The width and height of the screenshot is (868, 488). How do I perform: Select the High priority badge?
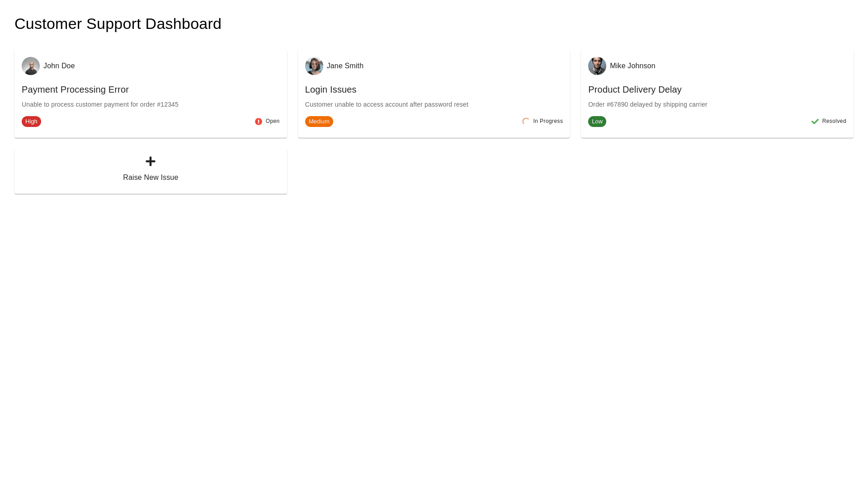31,122
